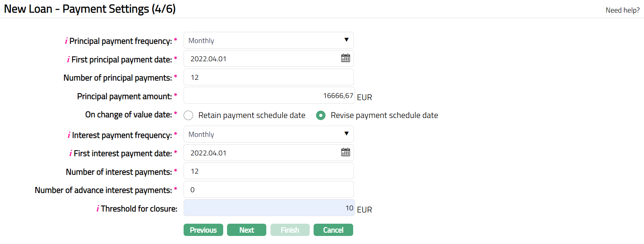Expand Principal payment frequency dropdown
The width and height of the screenshot is (644, 244).
[x=268, y=40]
